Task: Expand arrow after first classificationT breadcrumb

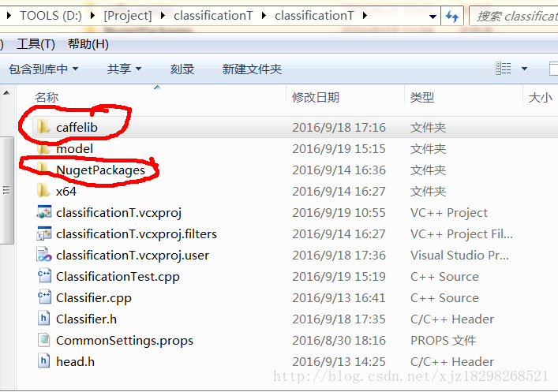Action: pos(264,16)
